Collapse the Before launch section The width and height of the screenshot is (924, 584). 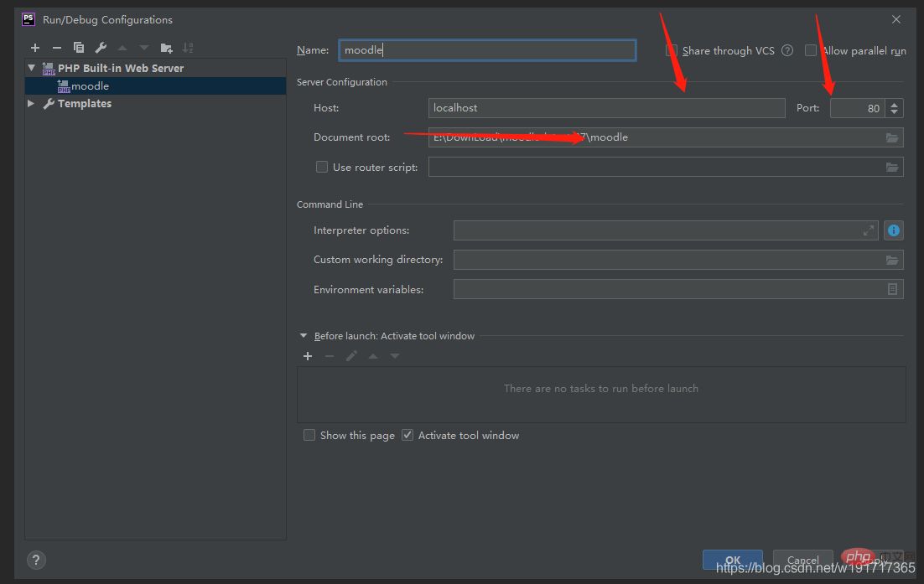(x=304, y=335)
